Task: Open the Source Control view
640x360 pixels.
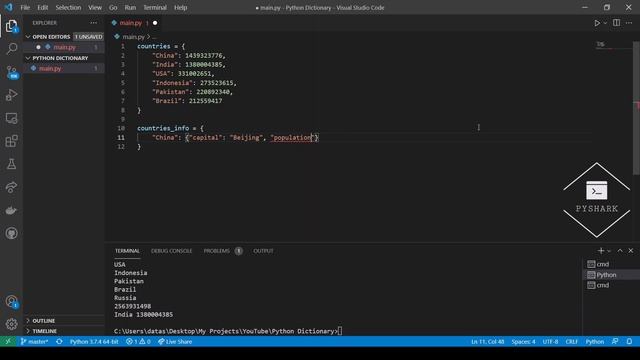Action: (x=11, y=72)
